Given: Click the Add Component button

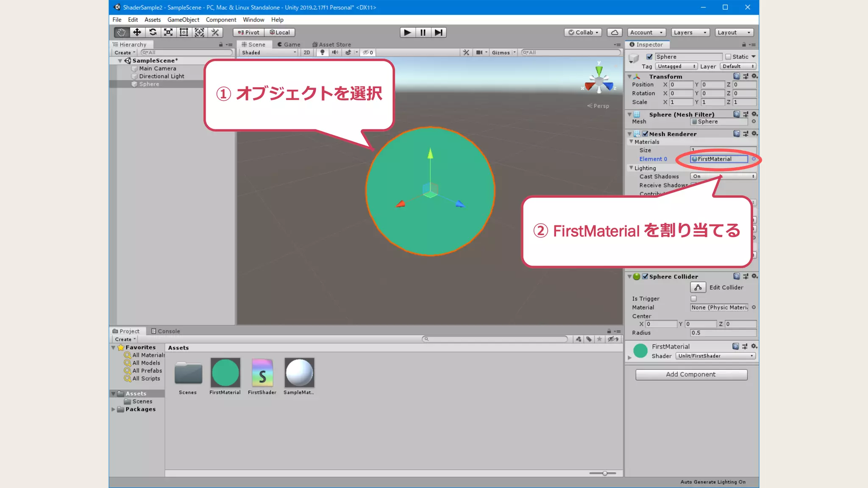Looking at the screenshot, I should coord(691,374).
